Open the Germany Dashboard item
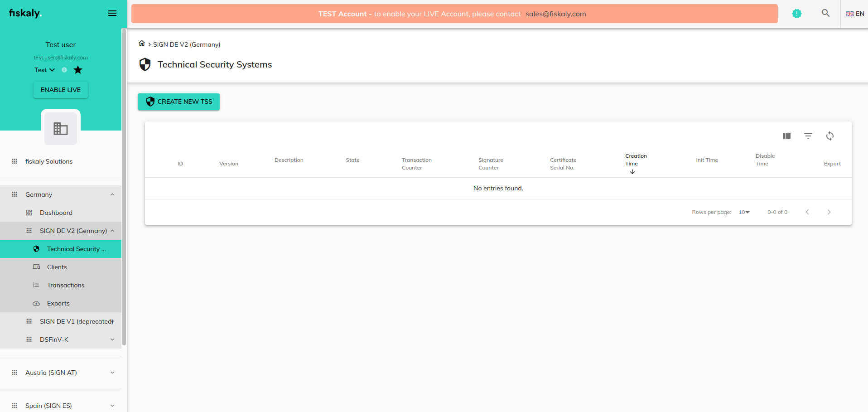This screenshot has width=868, height=412. [61, 213]
